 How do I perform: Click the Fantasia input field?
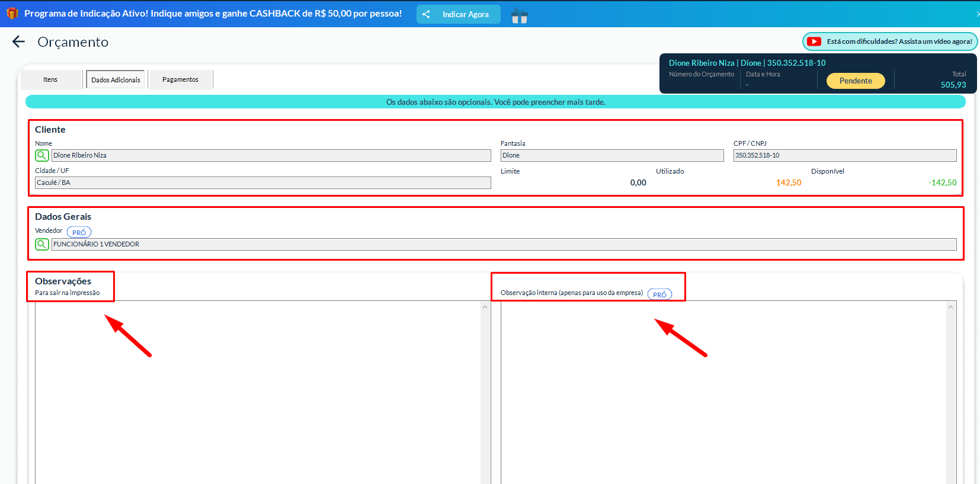[x=611, y=155]
